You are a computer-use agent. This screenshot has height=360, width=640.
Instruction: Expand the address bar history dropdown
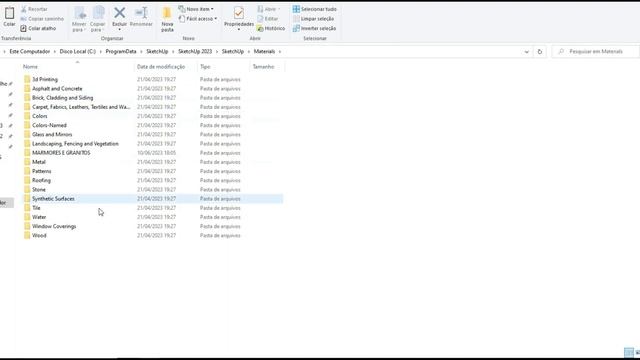[x=527, y=52]
